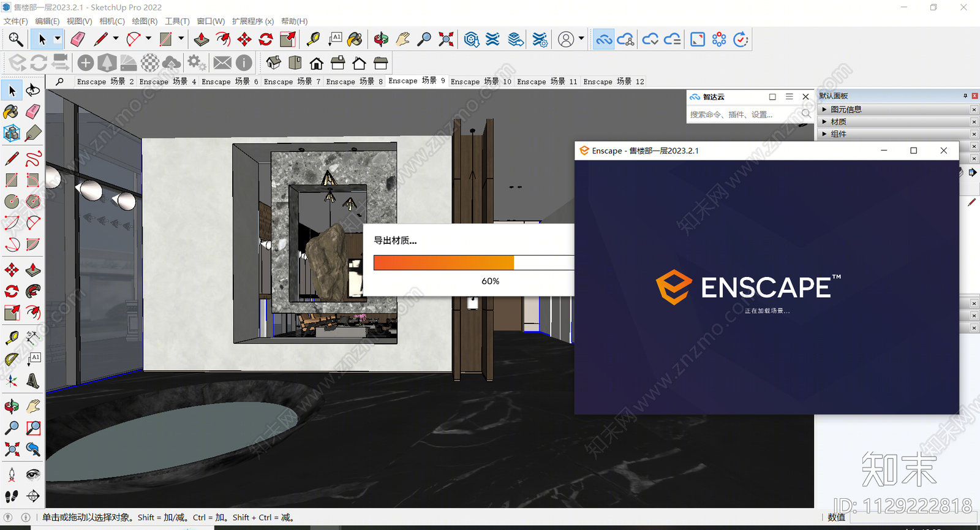Close the 材质 tray panel
The height and width of the screenshot is (530, 980).
click(x=974, y=121)
